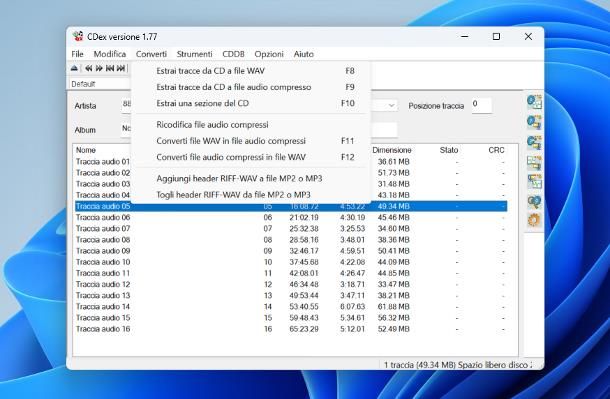The height and width of the screenshot is (399, 610).
Task: Click the convert WAV to compressed side icon
Action: pyautogui.click(x=535, y=163)
